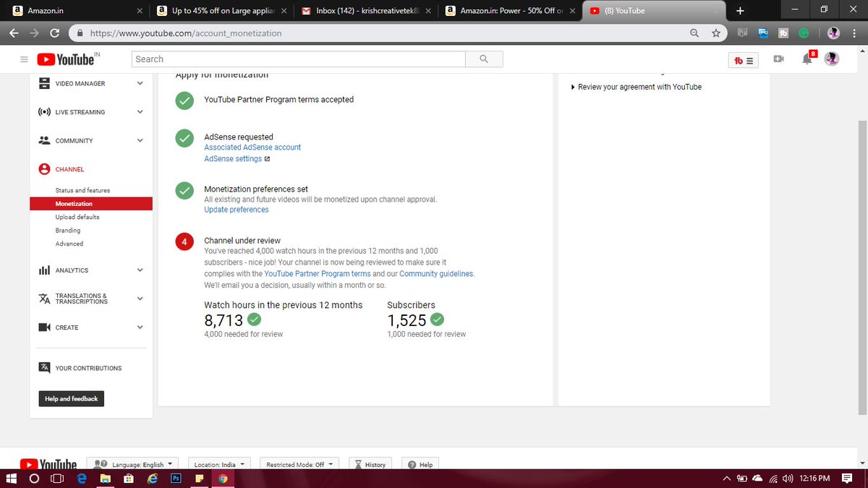Click the green Grammarly extension icon

click(804, 33)
